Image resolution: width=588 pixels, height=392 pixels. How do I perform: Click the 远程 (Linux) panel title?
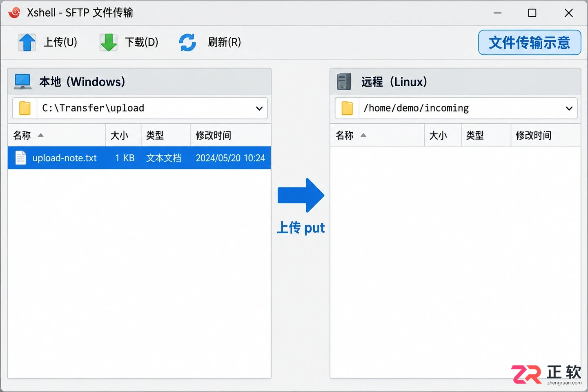(x=394, y=82)
